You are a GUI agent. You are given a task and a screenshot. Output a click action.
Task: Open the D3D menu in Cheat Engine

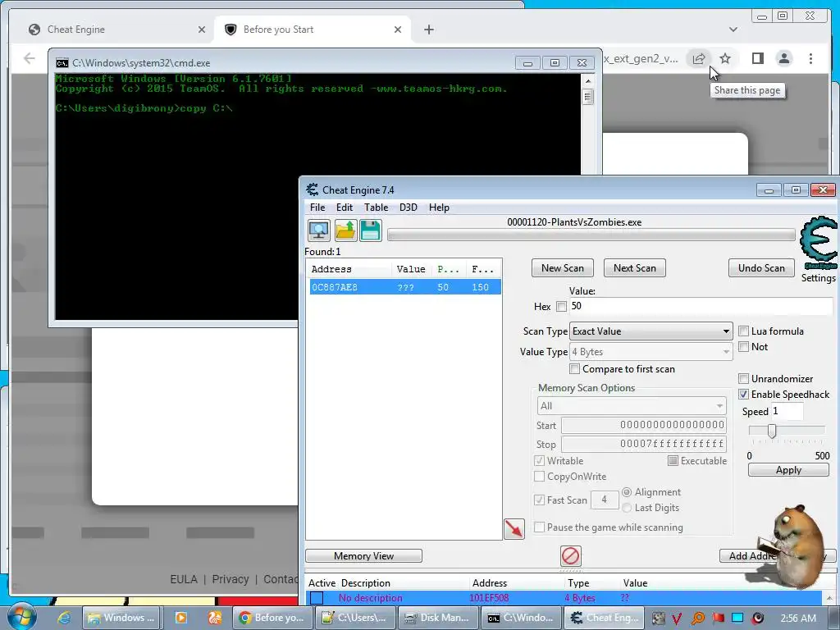(x=409, y=208)
